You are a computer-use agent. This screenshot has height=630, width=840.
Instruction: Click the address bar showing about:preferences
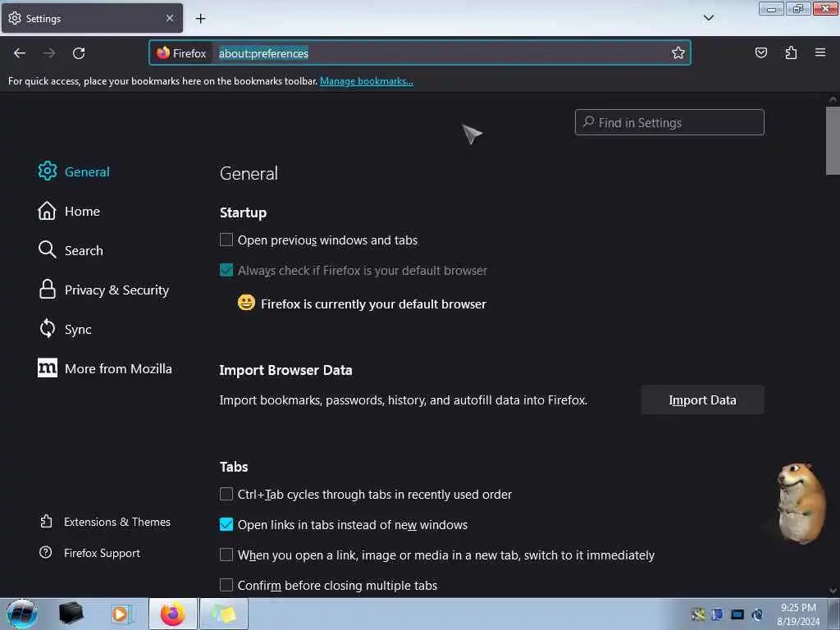point(419,53)
